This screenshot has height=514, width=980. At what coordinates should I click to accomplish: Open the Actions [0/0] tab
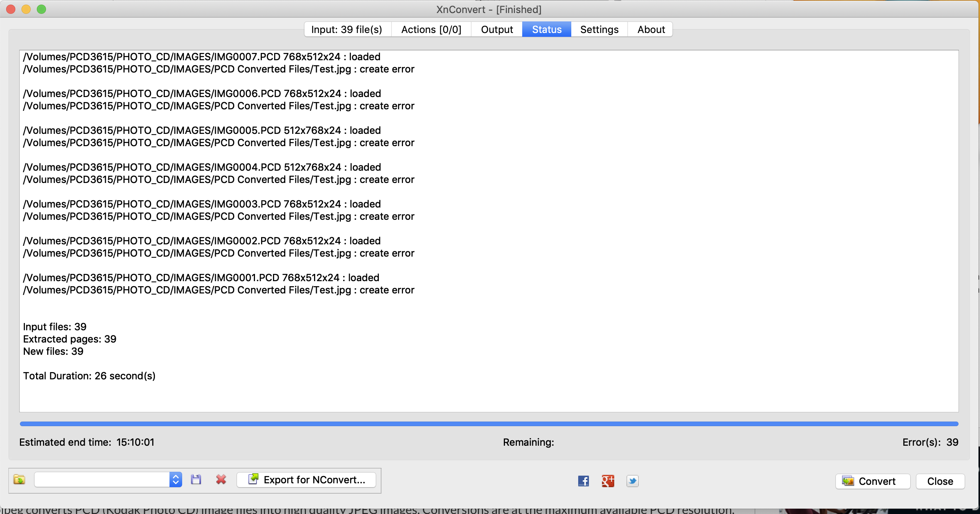pyautogui.click(x=431, y=30)
